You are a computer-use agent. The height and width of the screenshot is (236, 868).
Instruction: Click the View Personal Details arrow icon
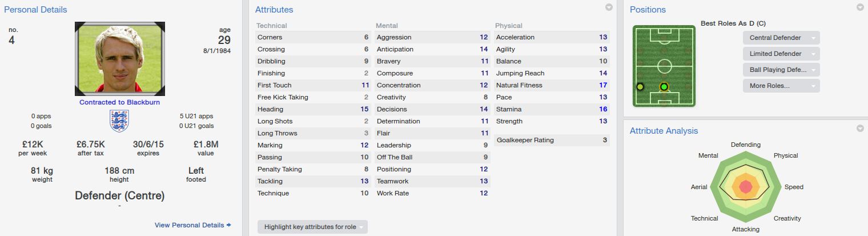[229, 225]
